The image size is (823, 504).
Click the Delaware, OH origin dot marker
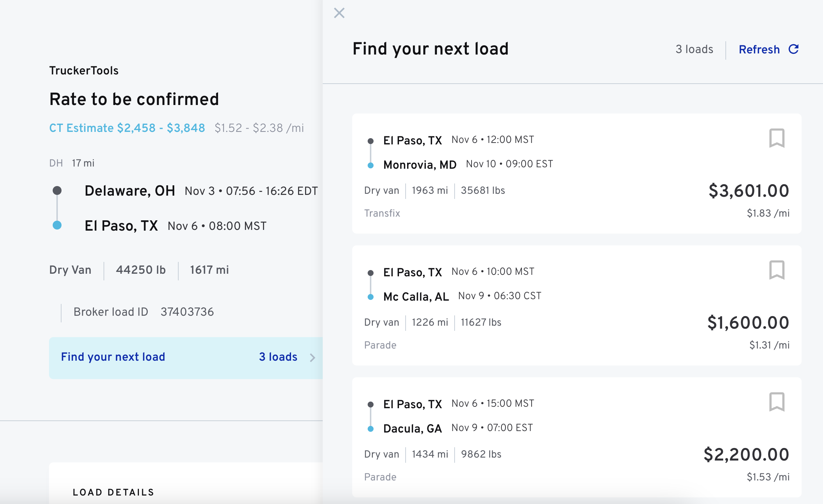click(57, 190)
